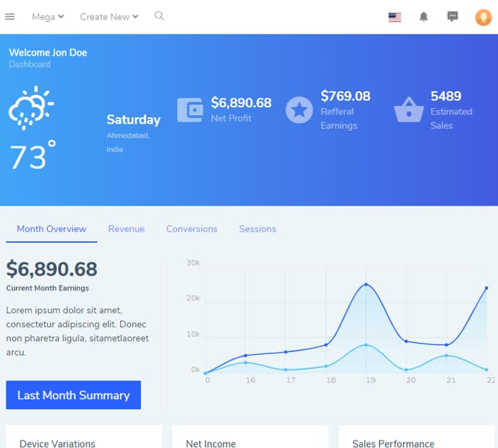Screen dimensions: 498x448
Task: Click the wallet Net Profit icon
Action: coord(190,110)
